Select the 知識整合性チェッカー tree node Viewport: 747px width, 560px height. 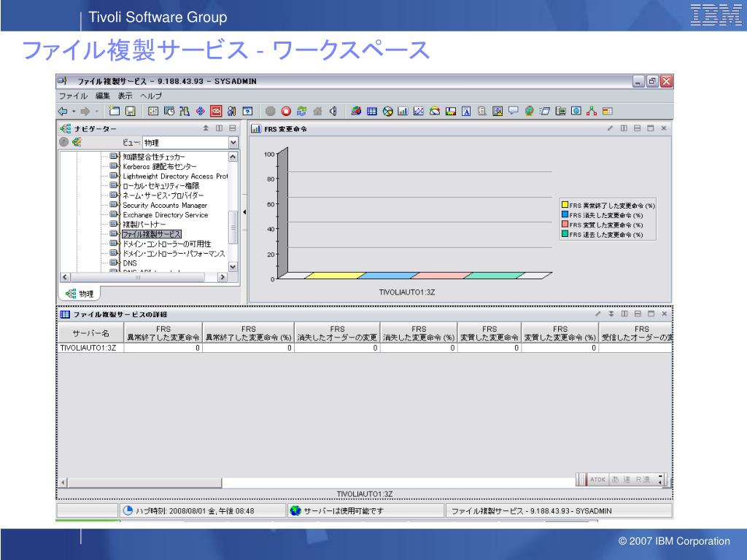154,157
